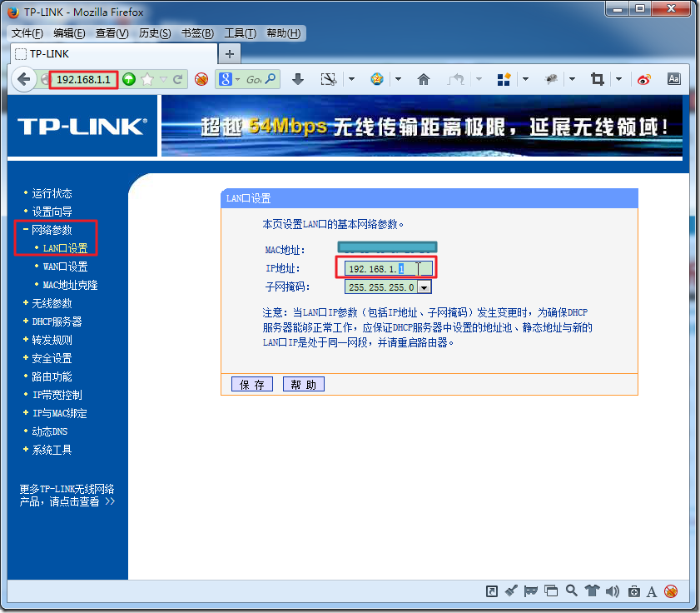This screenshot has height=613, width=700.
Task: Click the crop tool toolbar icon
Action: (x=598, y=79)
